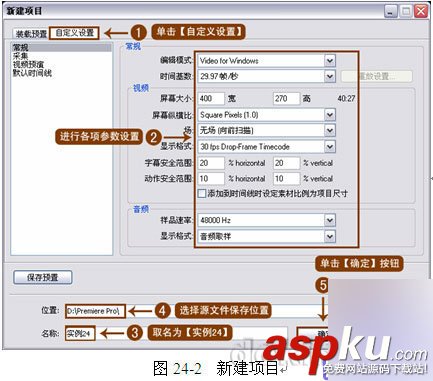Expand the 屏幕纵横比 Square Pixels dropdown
The image size is (433, 381).
(329, 115)
